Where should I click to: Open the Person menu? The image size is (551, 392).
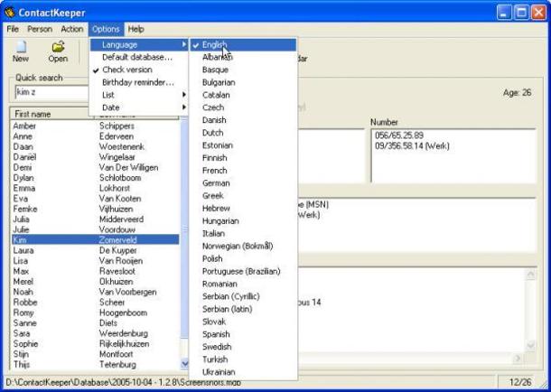pyautogui.click(x=40, y=29)
